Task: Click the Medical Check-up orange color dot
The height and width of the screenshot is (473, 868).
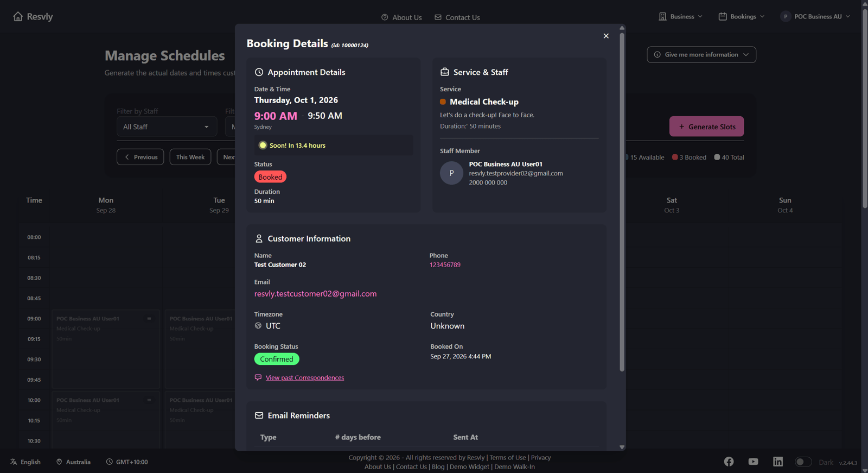Action: coord(443,102)
